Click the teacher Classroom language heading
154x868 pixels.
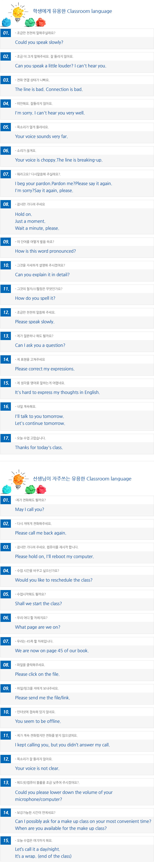[82, 479]
